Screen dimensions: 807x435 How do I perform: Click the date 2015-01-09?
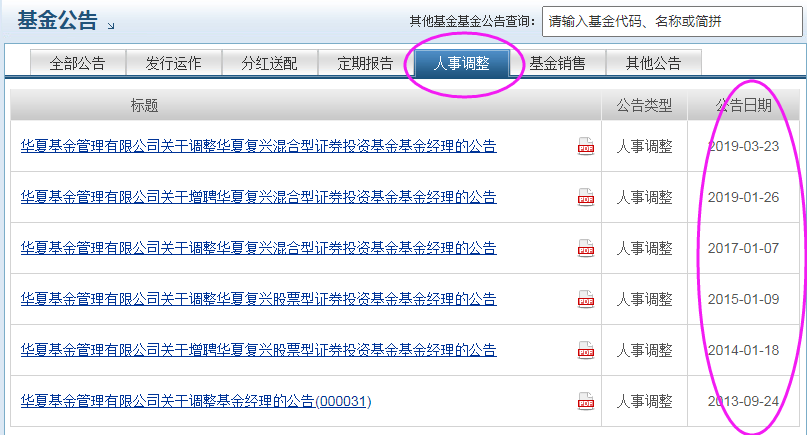[743, 299]
